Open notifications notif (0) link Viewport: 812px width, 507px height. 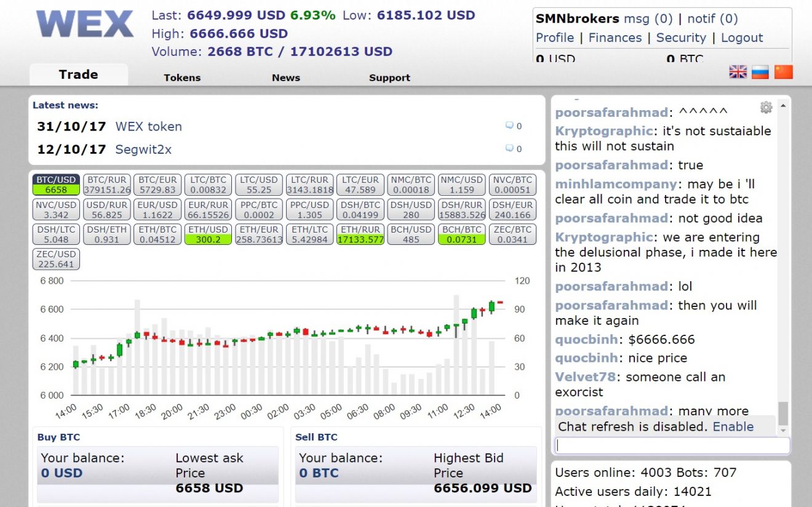tap(712, 19)
